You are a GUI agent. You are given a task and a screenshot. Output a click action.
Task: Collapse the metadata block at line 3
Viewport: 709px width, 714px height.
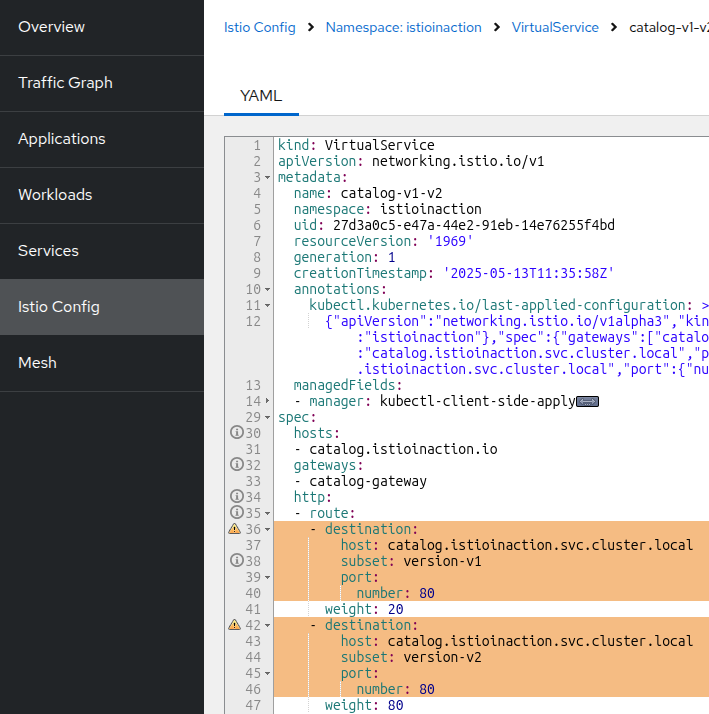pos(267,178)
